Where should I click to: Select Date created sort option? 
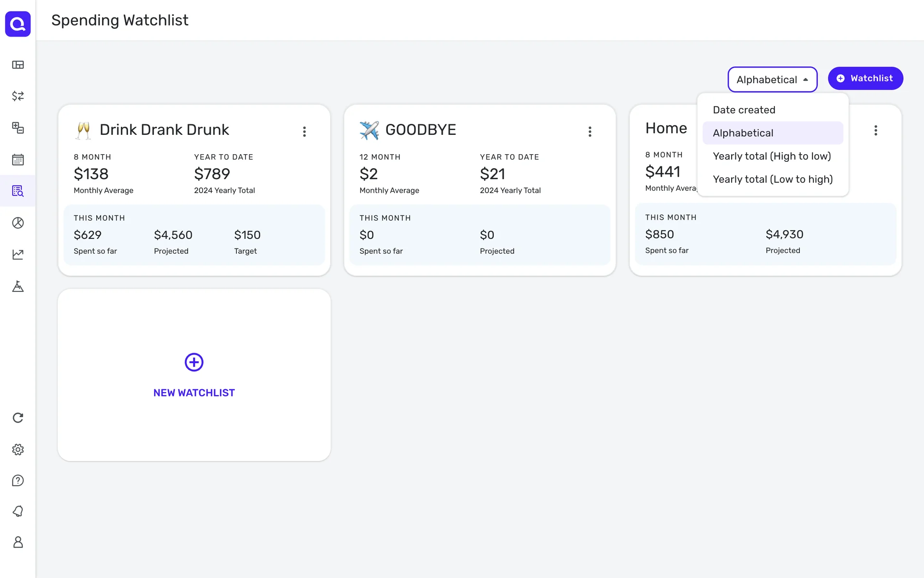[744, 110]
